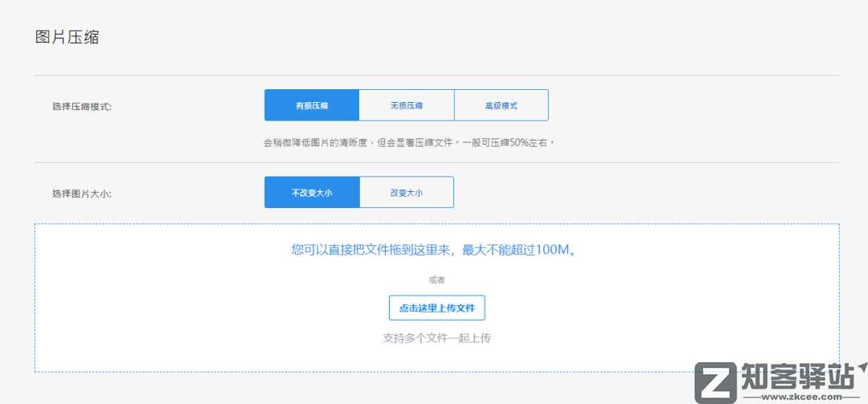Viewport: 868px width, 404px height.
Task: Click the 支持多个文件一起上传 hint text
Action: pyautogui.click(x=436, y=337)
